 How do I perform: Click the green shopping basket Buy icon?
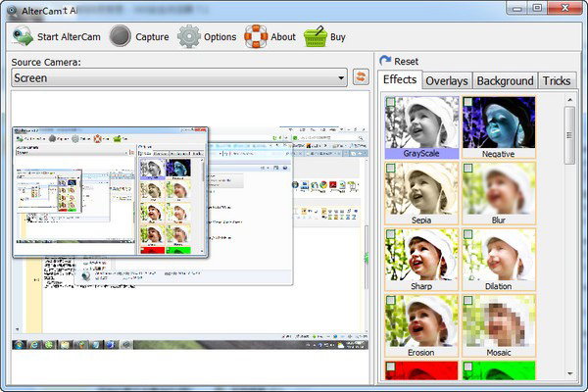click(316, 36)
